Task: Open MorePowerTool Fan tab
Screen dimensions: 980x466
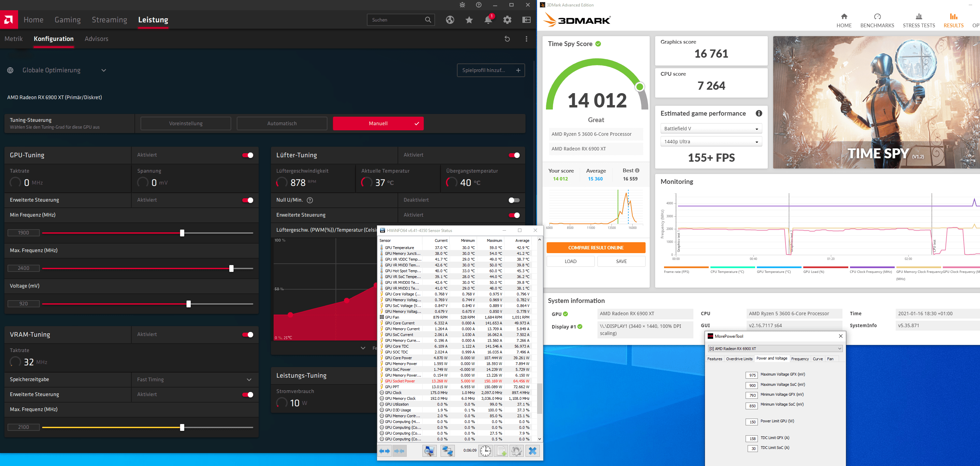Action: [830, 359]
